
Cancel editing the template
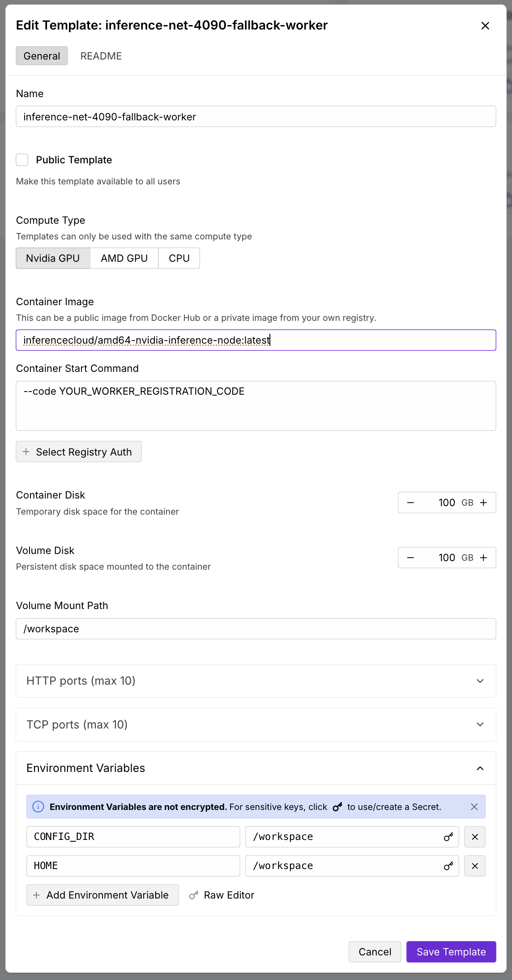(x=375, y=952)
